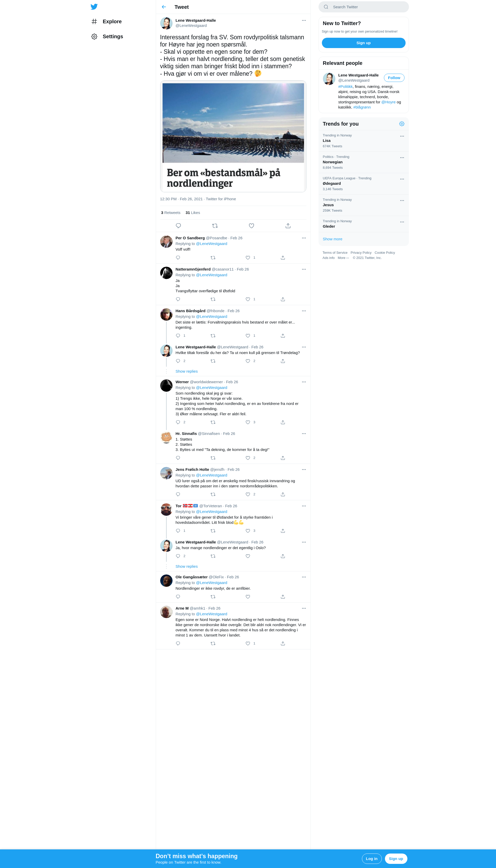The image size is (496, 868).
Task: Focus the Search Twitter field
Action: coord(363,7)
